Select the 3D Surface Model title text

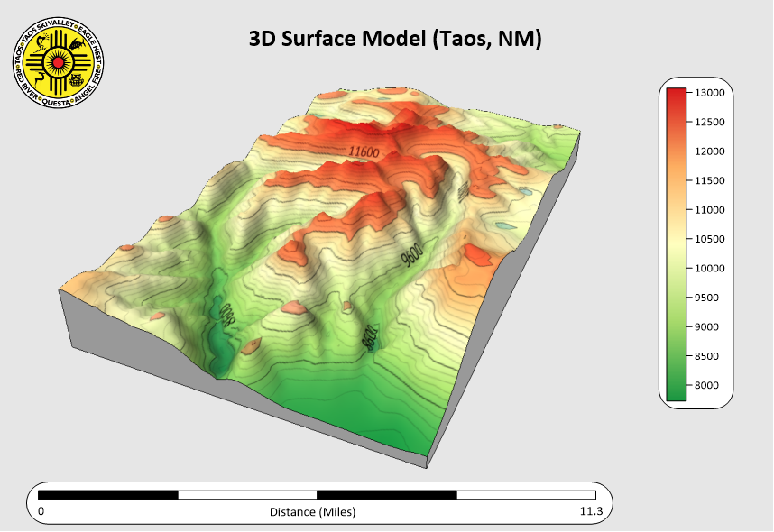(394, 39)
